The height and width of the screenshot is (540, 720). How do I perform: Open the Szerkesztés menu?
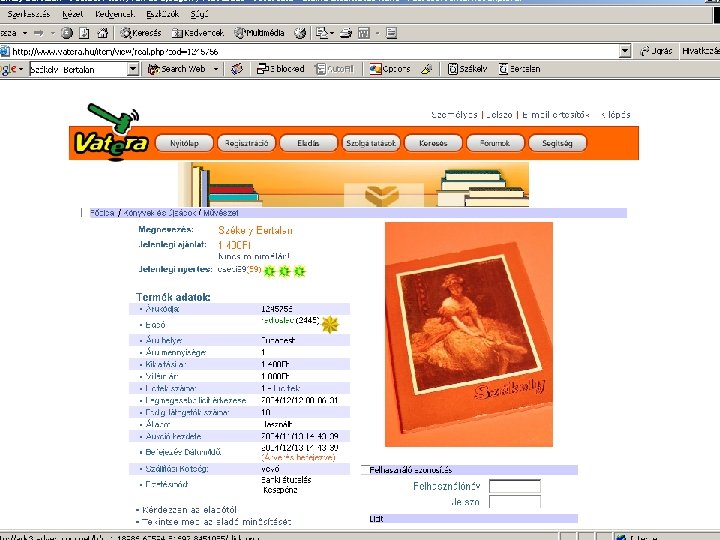(x=28, y=14)
